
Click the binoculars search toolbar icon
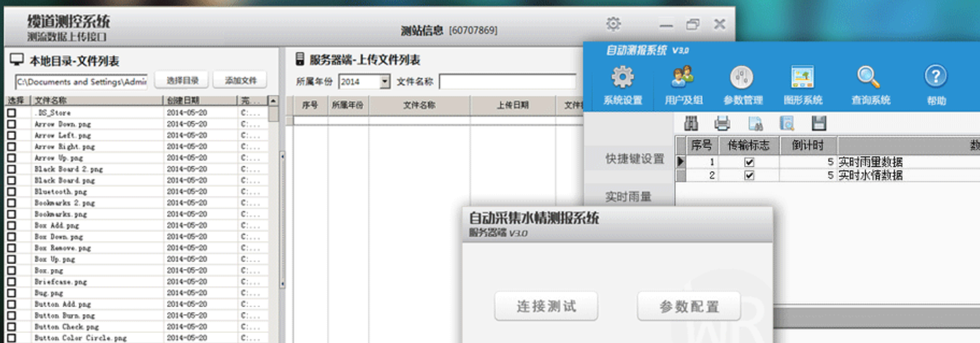(x=691, y=124)
